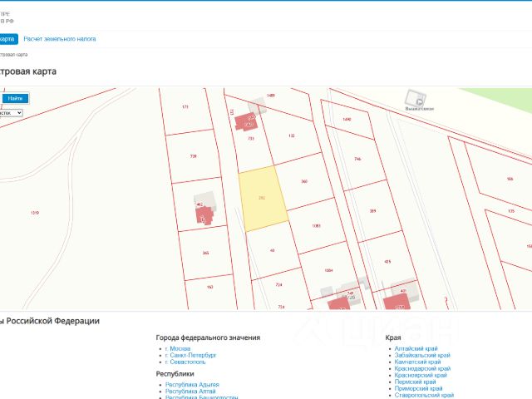Image resolution: width=532 pixels, height=399 pixels.
Task: Open the Забайкальский край link
Action: [x=422, y=355]
